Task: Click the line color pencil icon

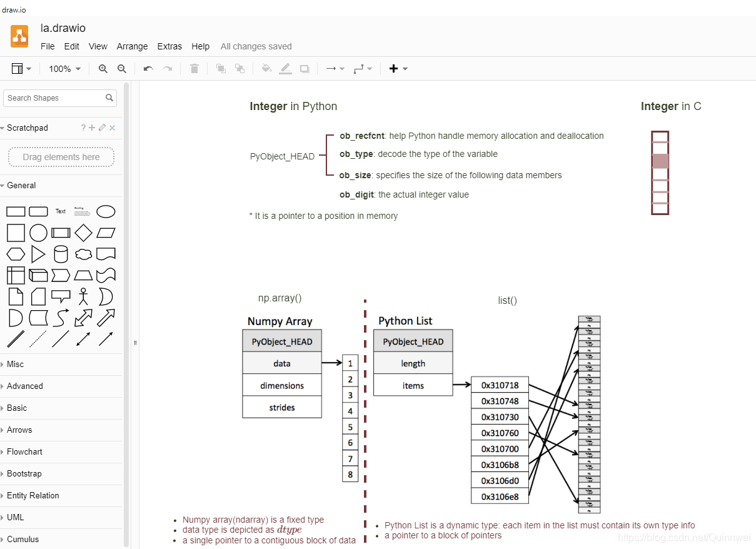Action: tap(286, 69)
